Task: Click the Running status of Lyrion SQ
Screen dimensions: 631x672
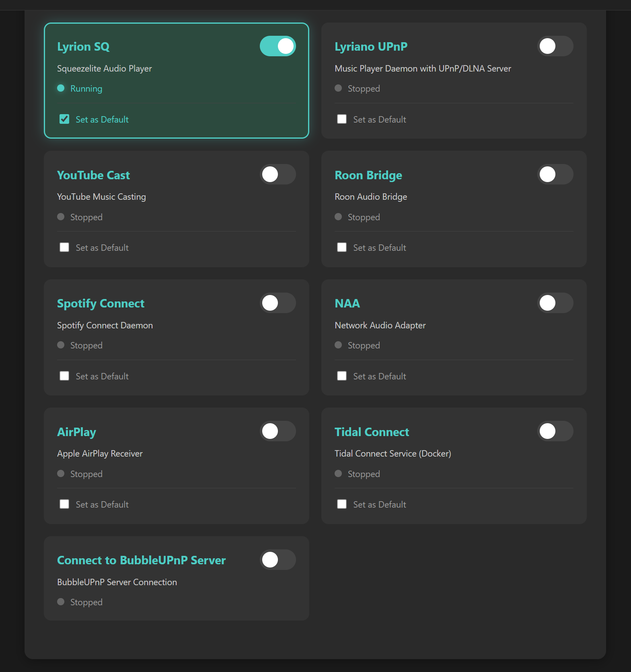Action: 86,88
